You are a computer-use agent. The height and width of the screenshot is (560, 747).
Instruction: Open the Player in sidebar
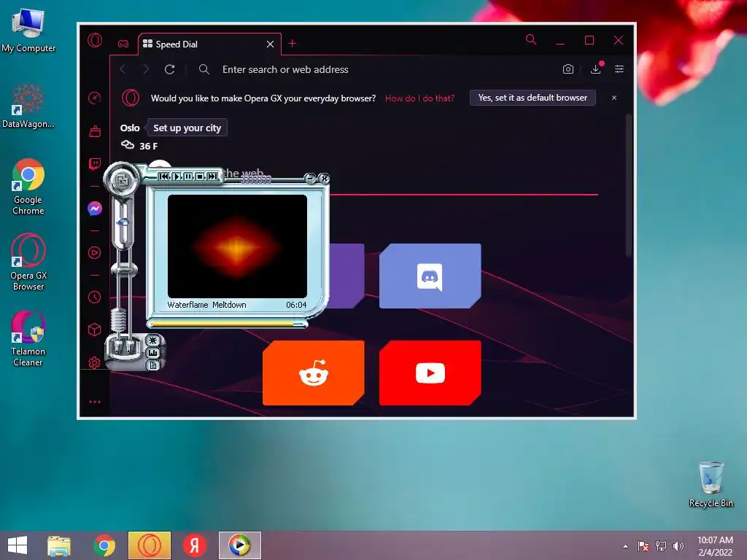pos(95,253)
